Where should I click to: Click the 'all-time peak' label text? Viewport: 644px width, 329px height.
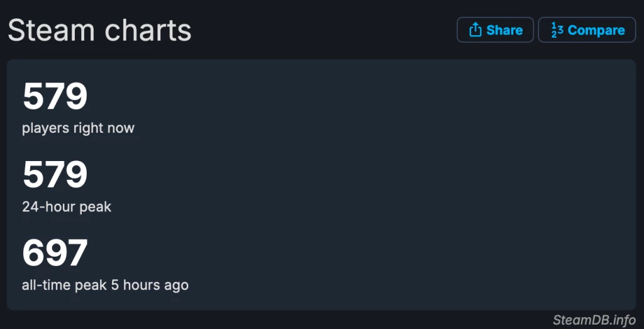pos(65,285)
